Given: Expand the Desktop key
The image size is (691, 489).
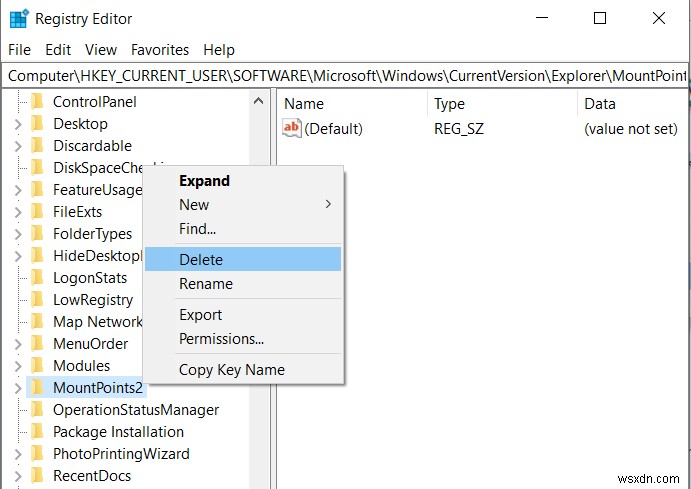Looking at the screenshot, I should 18,124.
